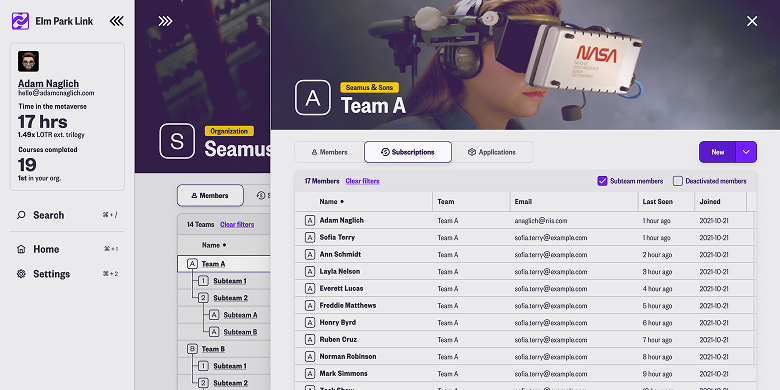The height and width of the screenshot is (390, 780).
Task: Select member name Layla Nelson
Action: [x=339, y=271]
